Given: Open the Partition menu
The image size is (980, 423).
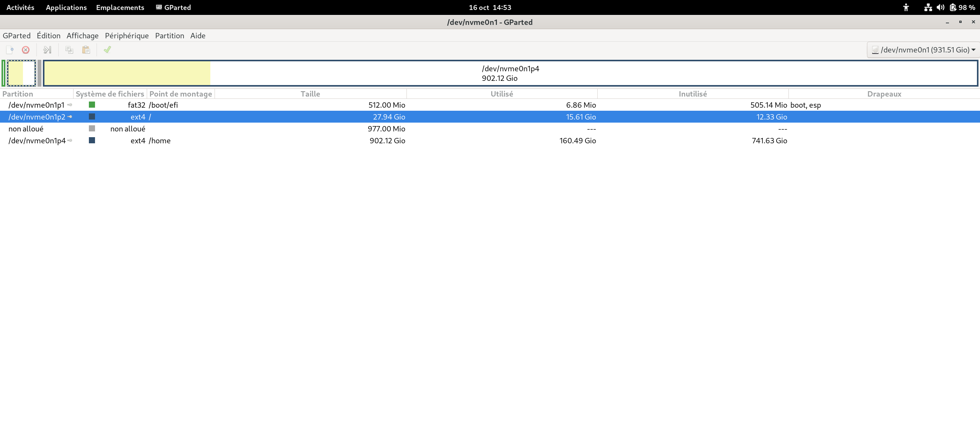Looking at the screenshot, I should (170, 36).
